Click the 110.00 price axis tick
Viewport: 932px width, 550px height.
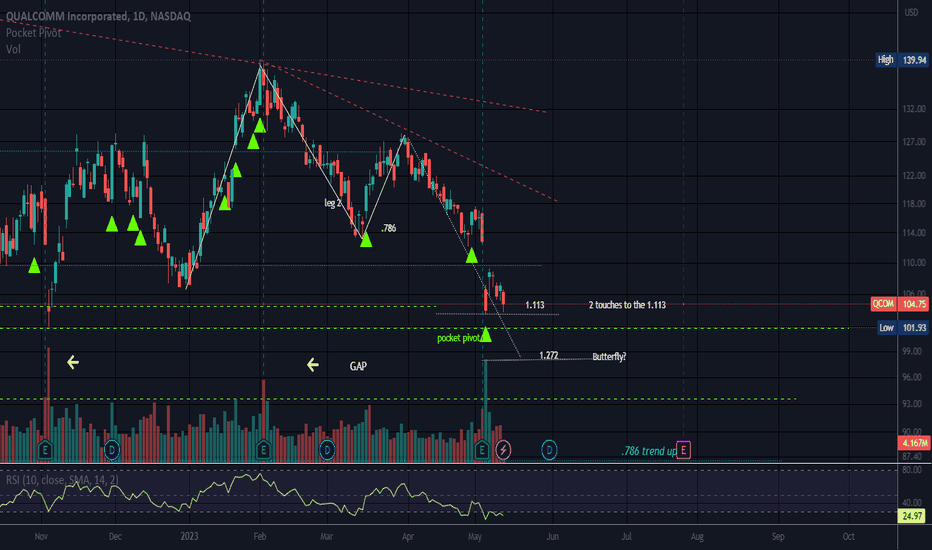[914, 262]
